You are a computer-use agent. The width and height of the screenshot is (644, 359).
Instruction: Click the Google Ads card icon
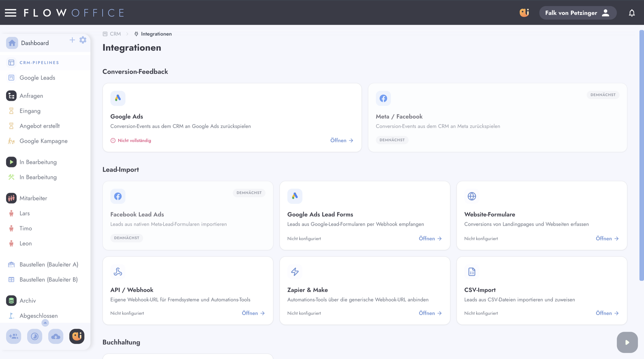coord(118,98)
